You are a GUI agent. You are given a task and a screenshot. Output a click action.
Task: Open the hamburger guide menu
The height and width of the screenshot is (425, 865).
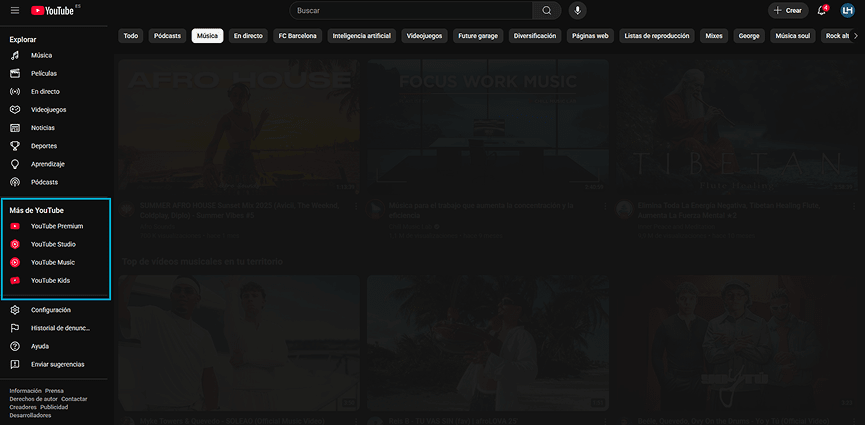click(x=15, y=10)
